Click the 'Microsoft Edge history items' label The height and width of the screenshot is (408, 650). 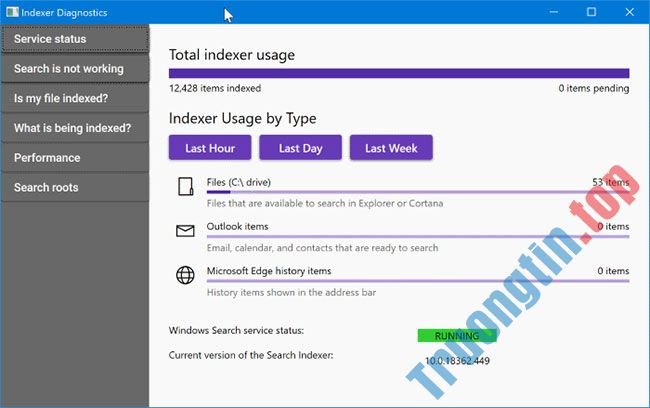269,271
